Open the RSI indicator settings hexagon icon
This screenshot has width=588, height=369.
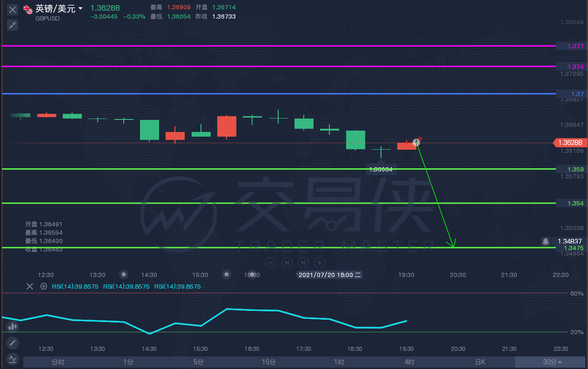pos(43,286)
